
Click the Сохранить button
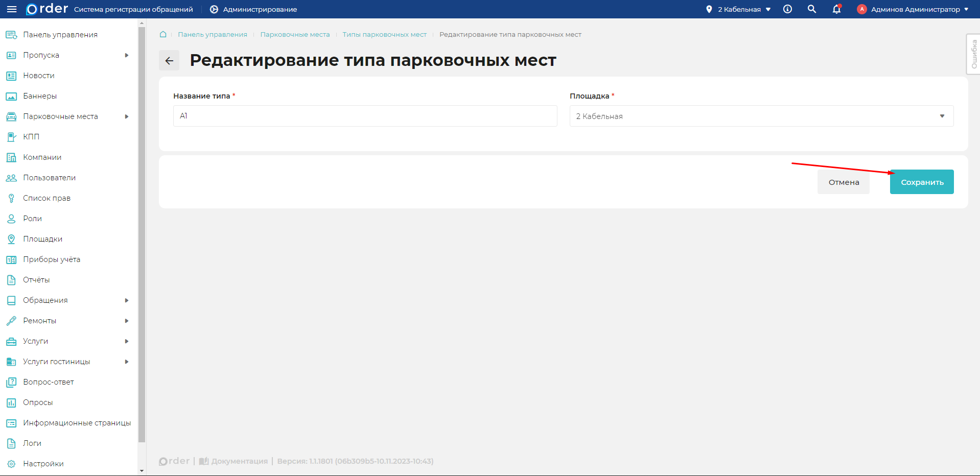pyautogui.click(x=921, y=181)
